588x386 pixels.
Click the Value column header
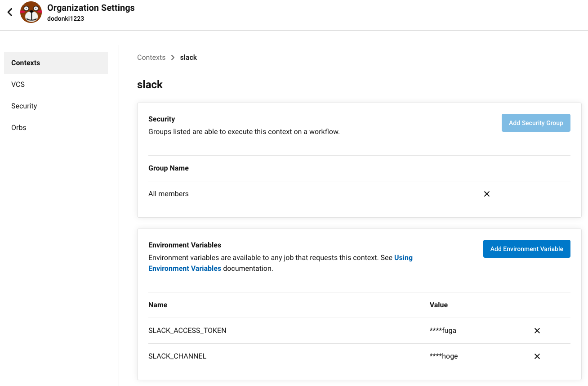click(x=439, y=305)
